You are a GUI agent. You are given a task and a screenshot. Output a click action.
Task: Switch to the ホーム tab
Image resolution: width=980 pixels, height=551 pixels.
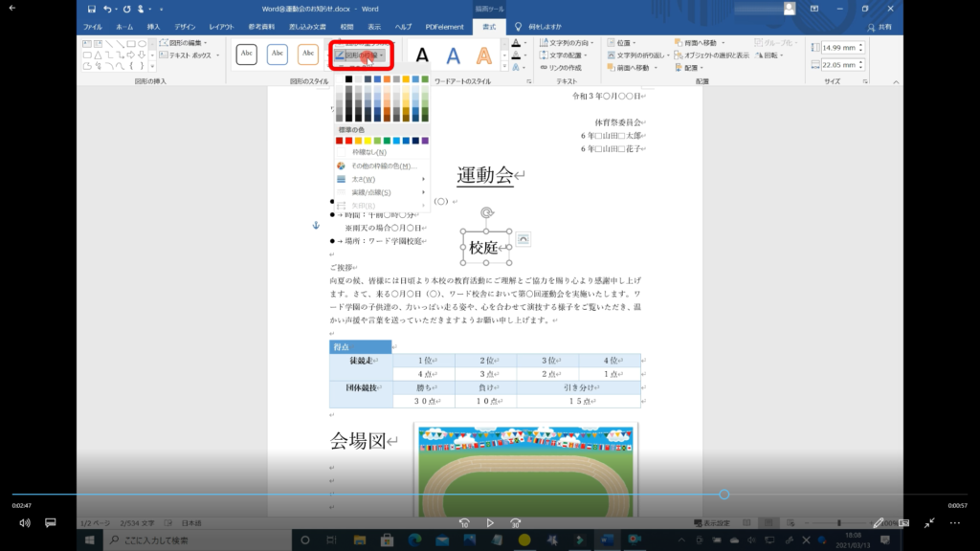click(x=123, y=27)
